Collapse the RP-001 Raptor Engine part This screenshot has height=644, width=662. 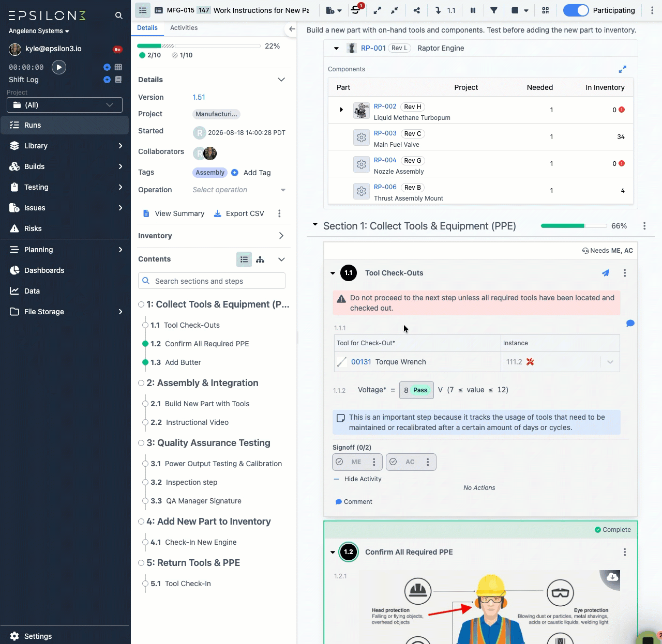[x=336, y=49]
